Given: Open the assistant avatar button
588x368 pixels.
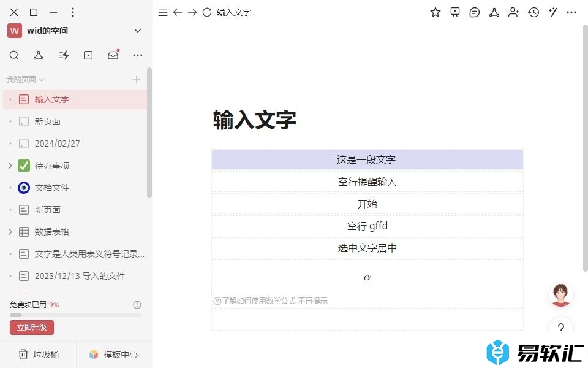Looking at the screenshot, I should (561, 295).
